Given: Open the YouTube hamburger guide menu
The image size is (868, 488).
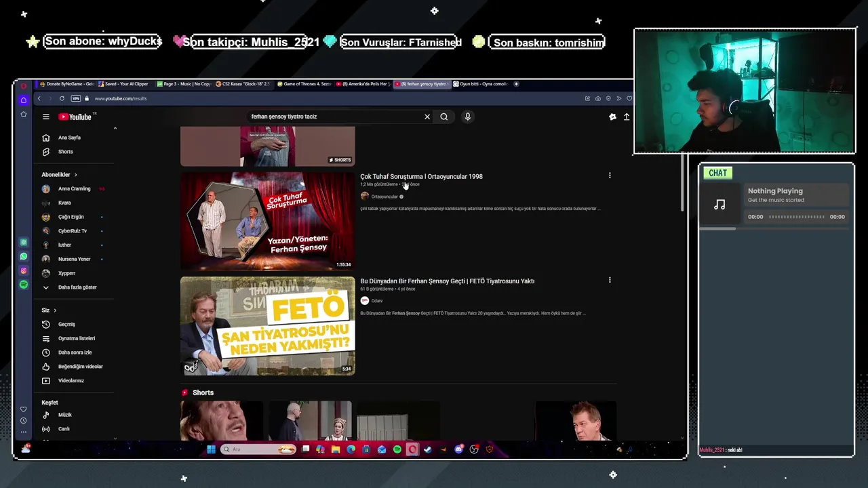Looking at the screenshot, I should 45,117.
